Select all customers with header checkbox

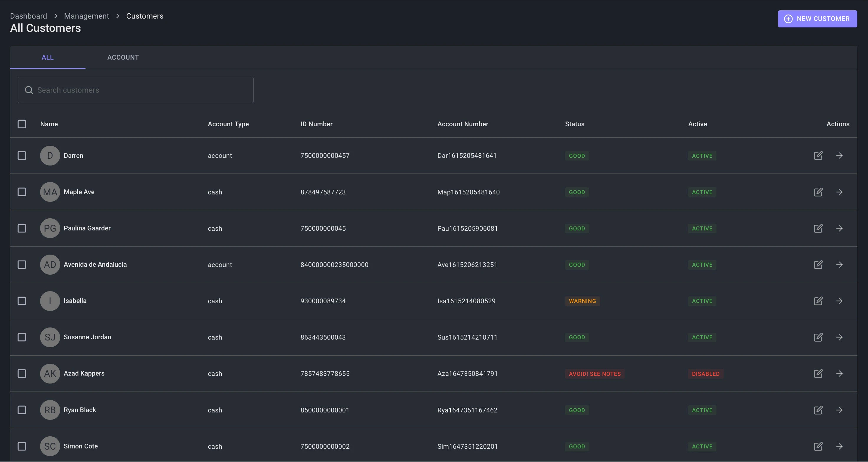(22, 124)
